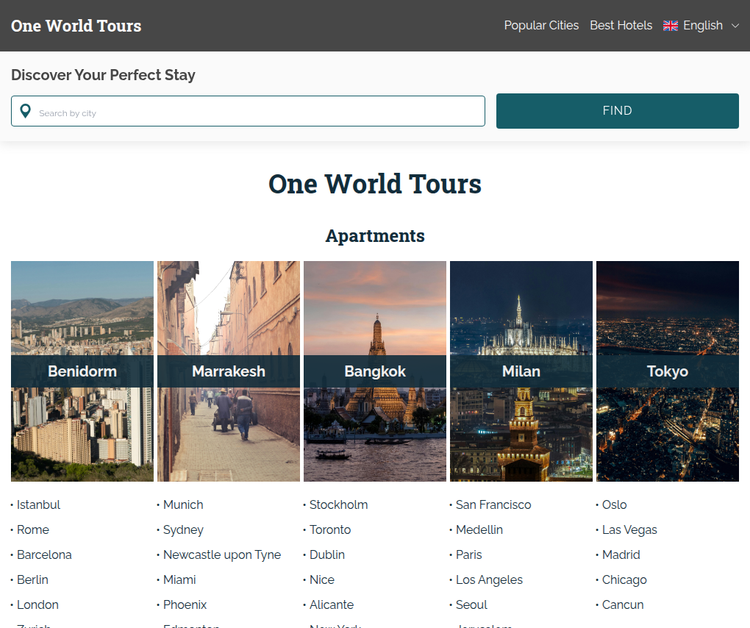The height and width of the screenshot is (628, 750).
Task: Visit the Stockholm city link
Action: tap(338, 505)
